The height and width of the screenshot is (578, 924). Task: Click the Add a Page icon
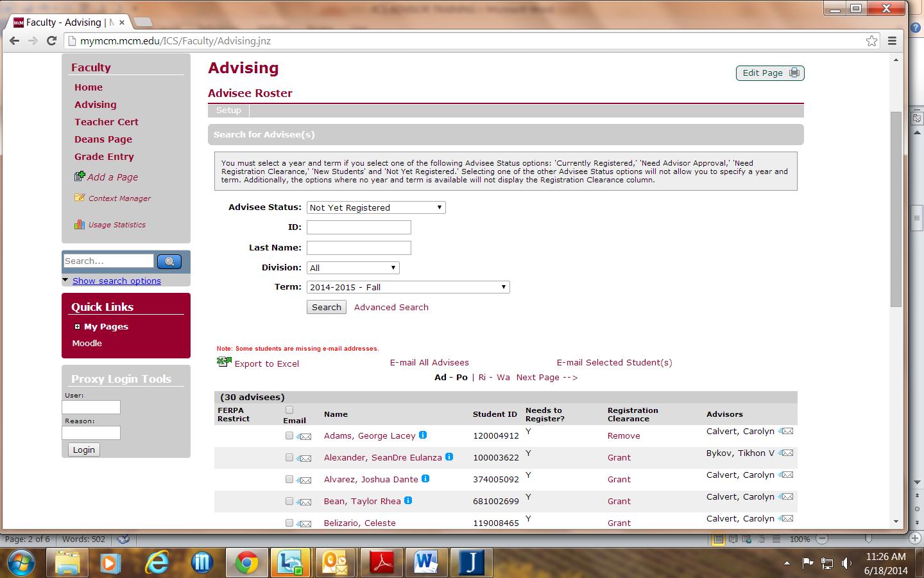click(80, 176)
